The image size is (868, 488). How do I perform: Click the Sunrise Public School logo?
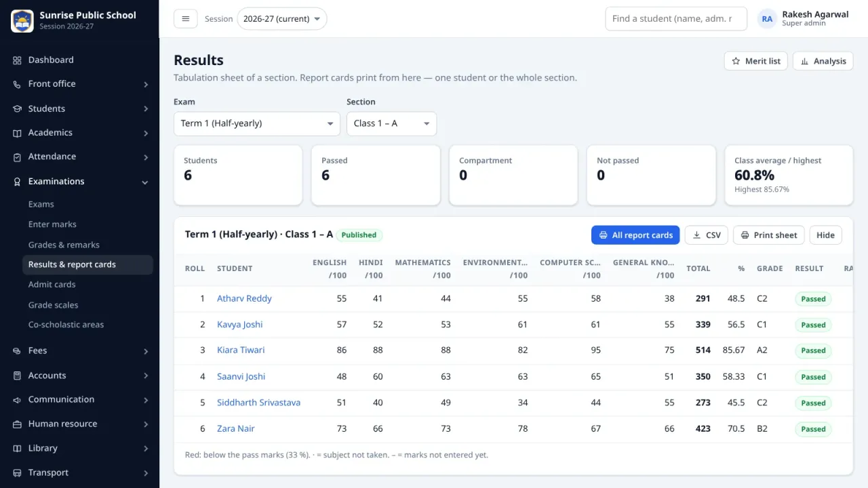(x=22, y=20)
